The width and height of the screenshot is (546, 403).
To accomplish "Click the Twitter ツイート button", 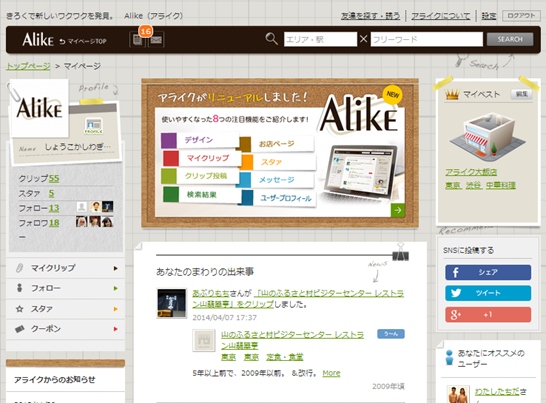I will click(x=488, y=293).
